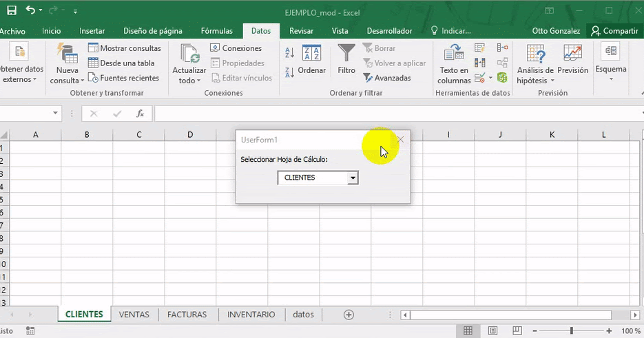The image size is (644, 338).
Task: Click the Consolidar icon
Action: pyautogui.click(x=502, y=47)
